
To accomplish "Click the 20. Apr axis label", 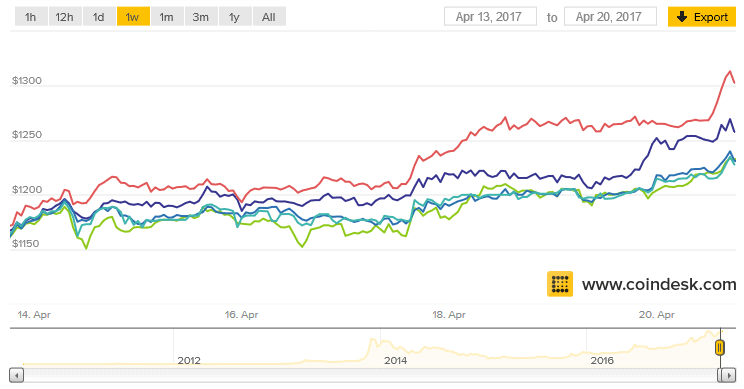I will pos(657,315).
